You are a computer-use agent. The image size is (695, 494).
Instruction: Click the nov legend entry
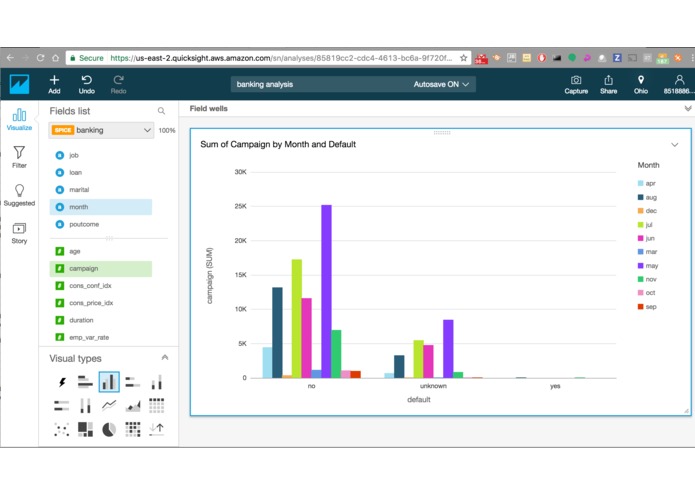(647, 279)
